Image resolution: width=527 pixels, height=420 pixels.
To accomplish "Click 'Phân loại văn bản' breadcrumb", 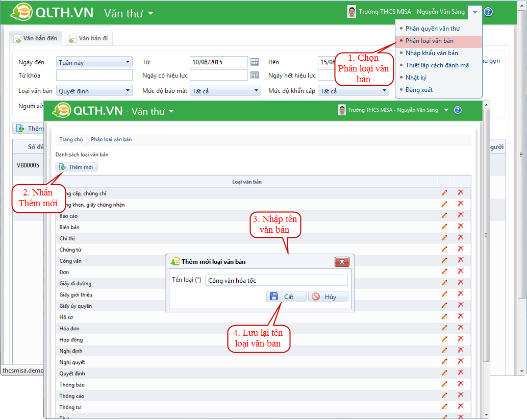I will [111, 139].
